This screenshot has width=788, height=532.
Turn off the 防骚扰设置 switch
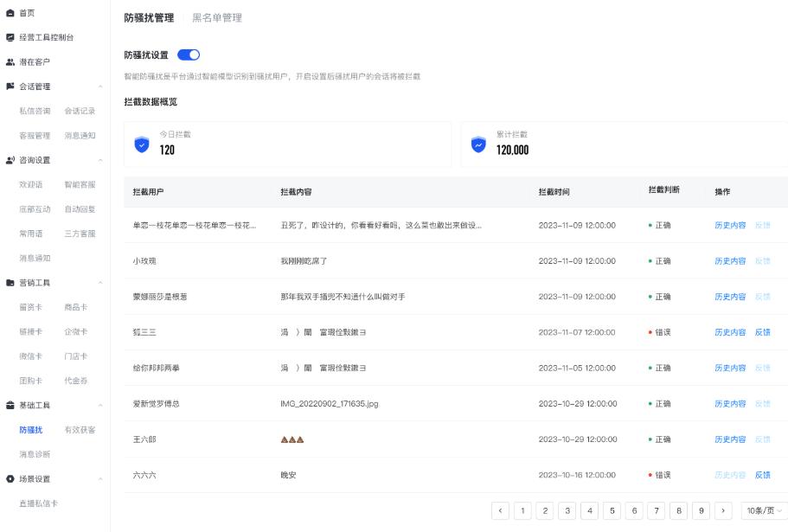pyautogui.click(x=189, y=54)
